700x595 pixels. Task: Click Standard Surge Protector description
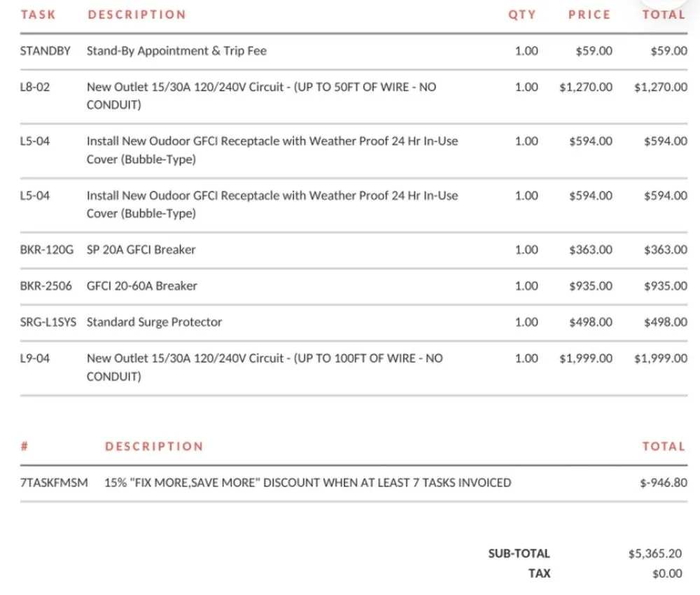[154, 323]
